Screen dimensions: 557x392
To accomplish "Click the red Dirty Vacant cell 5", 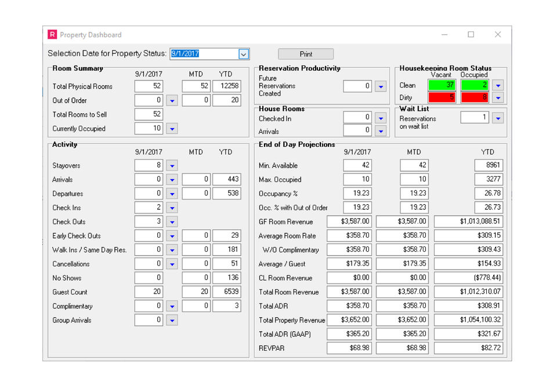I will (x=442, y=97).
